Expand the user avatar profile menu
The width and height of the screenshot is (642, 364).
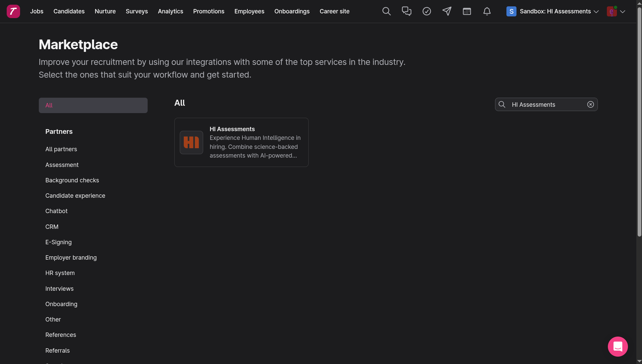pyautogui.click(x=616, y=11)
